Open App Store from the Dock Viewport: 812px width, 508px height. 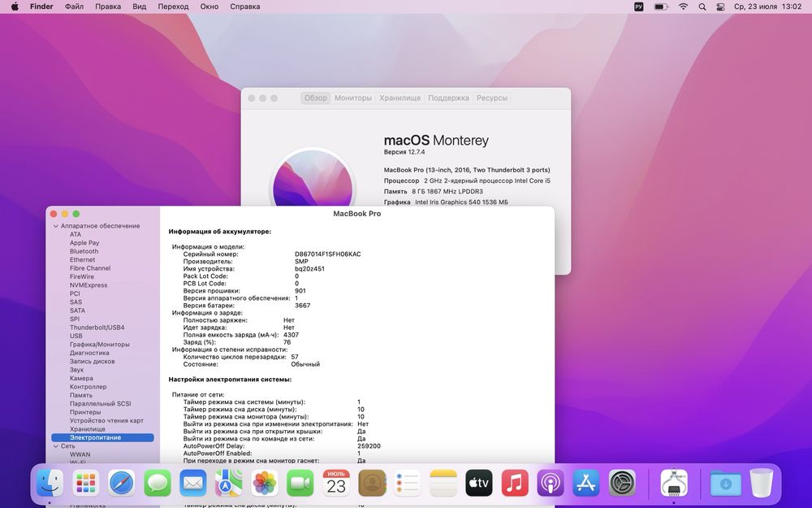pyautogui.click(x=586, y=483)
